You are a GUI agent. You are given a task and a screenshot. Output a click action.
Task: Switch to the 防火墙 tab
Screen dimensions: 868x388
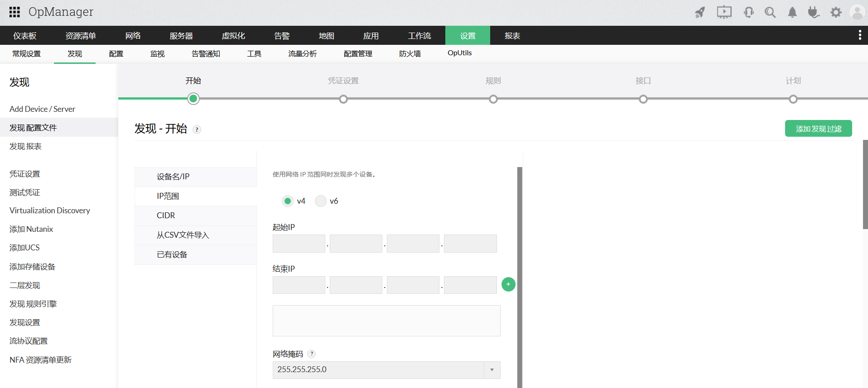(x=410, y=54)
